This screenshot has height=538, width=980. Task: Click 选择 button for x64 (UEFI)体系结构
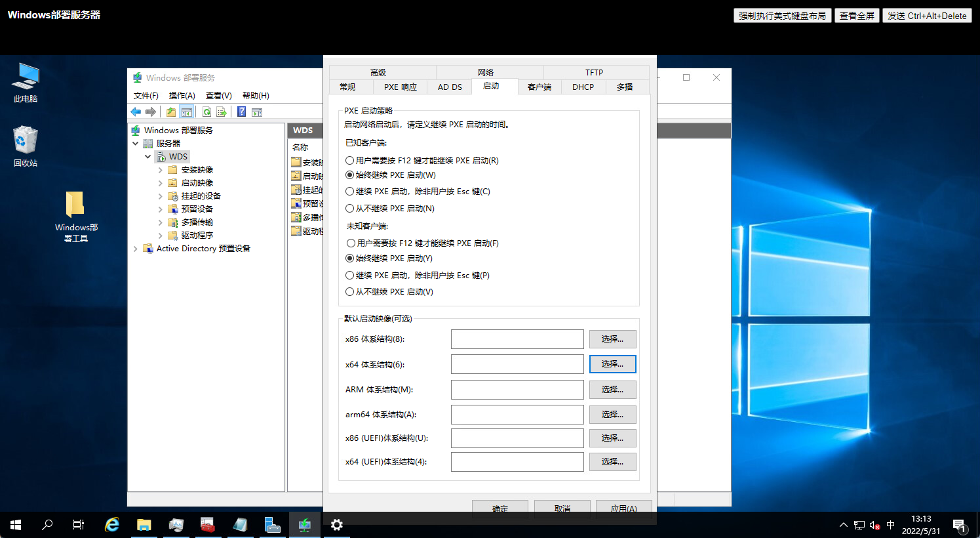[612, 462]
